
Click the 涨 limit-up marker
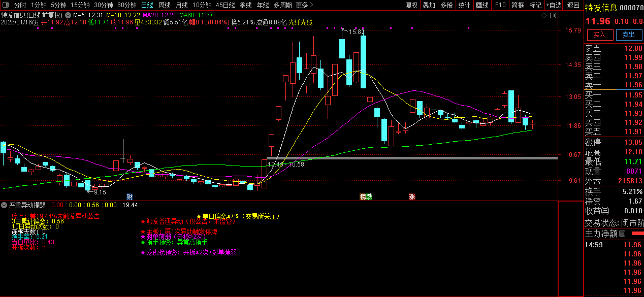click(x=411, y=196)
